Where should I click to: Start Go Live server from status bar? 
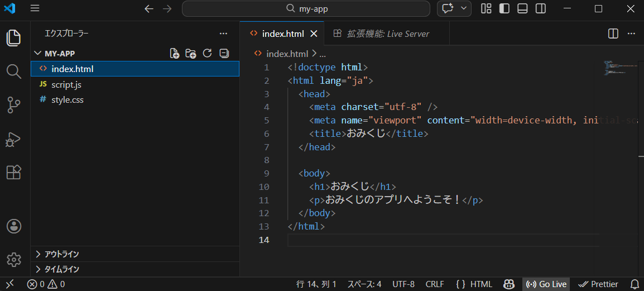(546, 284)
